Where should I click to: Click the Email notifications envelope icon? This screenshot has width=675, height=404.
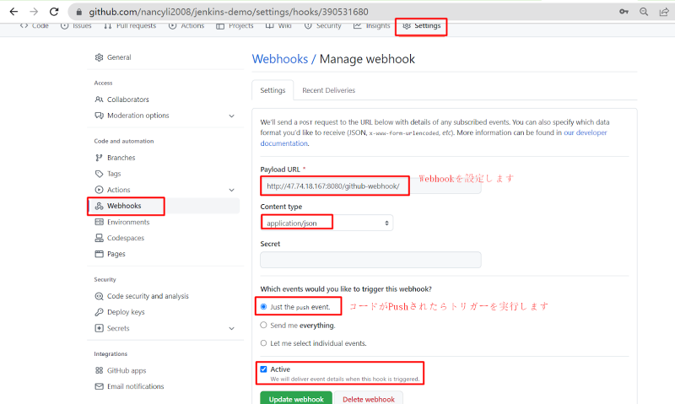click(99, 386)
